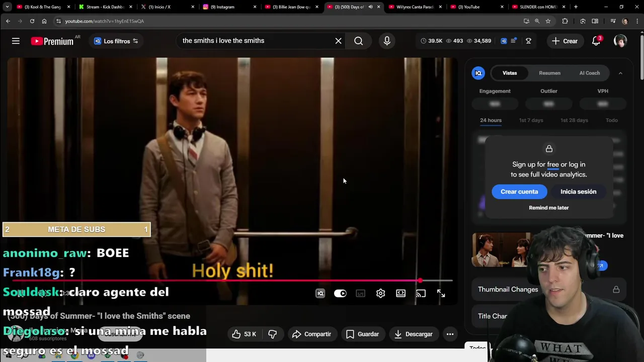644x362 pixels.
Task: Click vidIQ logo in side panel
Action: [478, 73]
